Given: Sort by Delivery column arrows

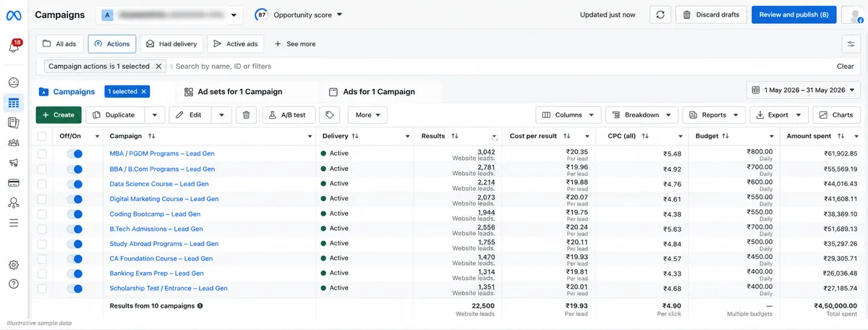Looking at the screenshot, I should [356, 136].
